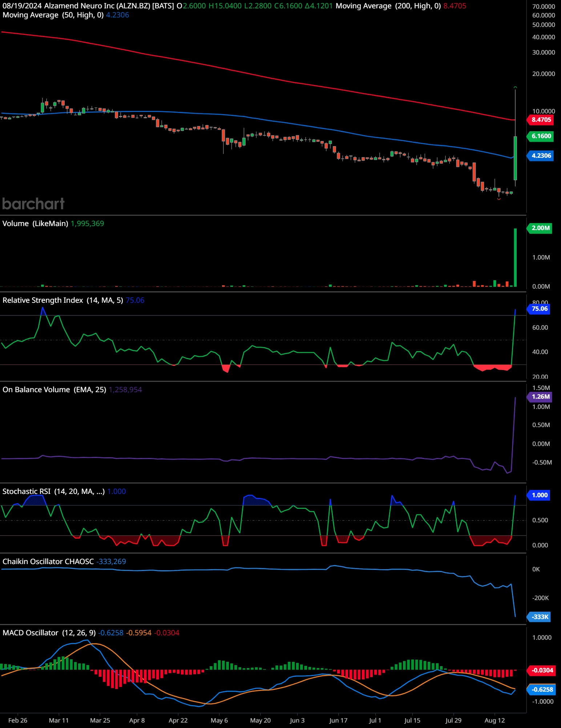Click the closing price tag 6.1600
The width and height of the screenshot is (561, 728).
point(541,136)
